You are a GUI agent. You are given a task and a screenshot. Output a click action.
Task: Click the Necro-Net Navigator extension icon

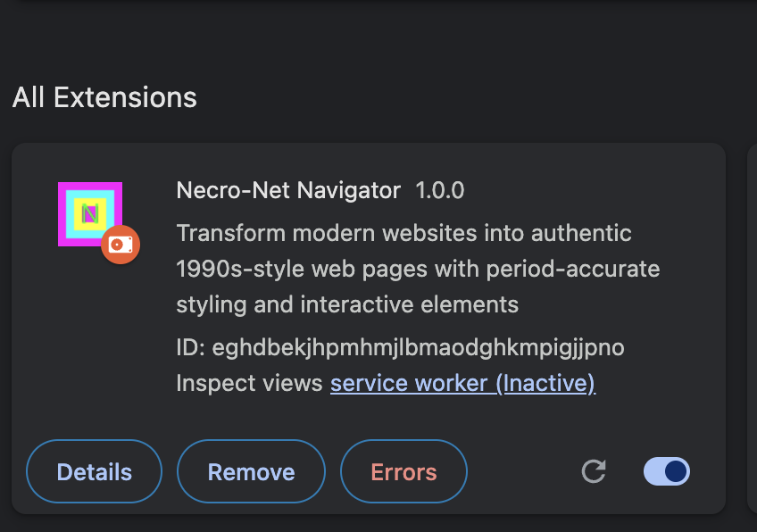[x=90, y=214]
